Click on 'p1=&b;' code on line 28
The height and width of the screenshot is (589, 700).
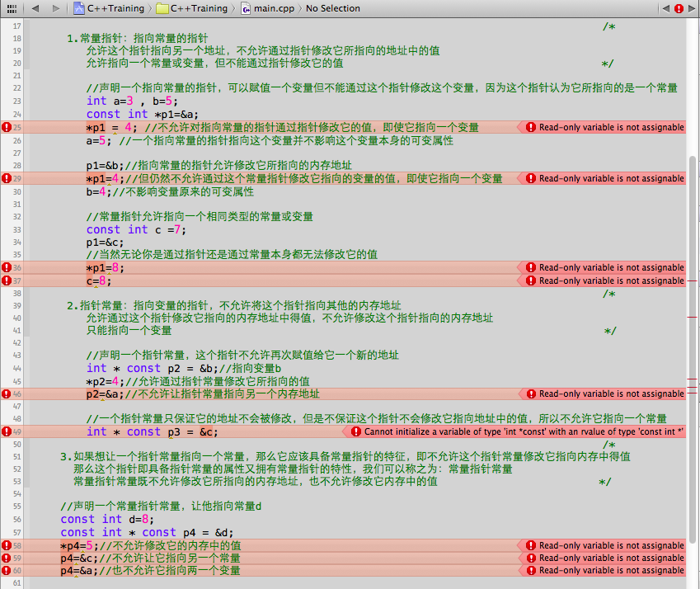click(106, 166)
